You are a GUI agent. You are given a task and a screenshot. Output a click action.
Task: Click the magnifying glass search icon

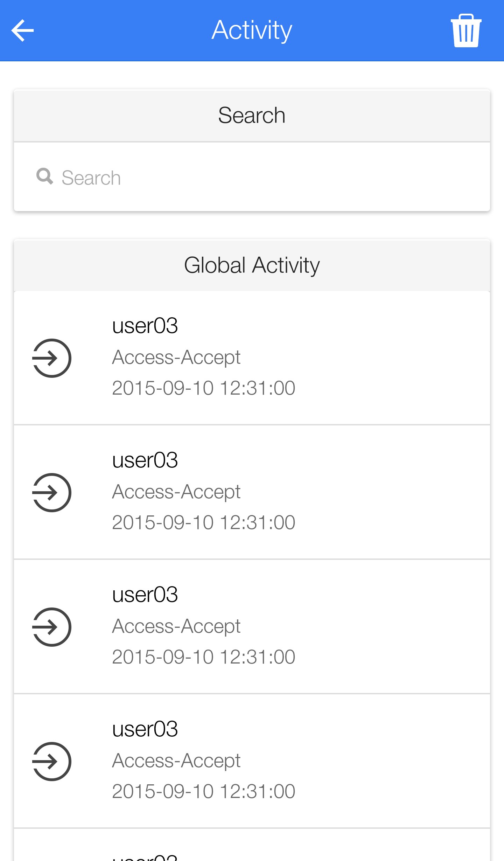coord(45,176)
